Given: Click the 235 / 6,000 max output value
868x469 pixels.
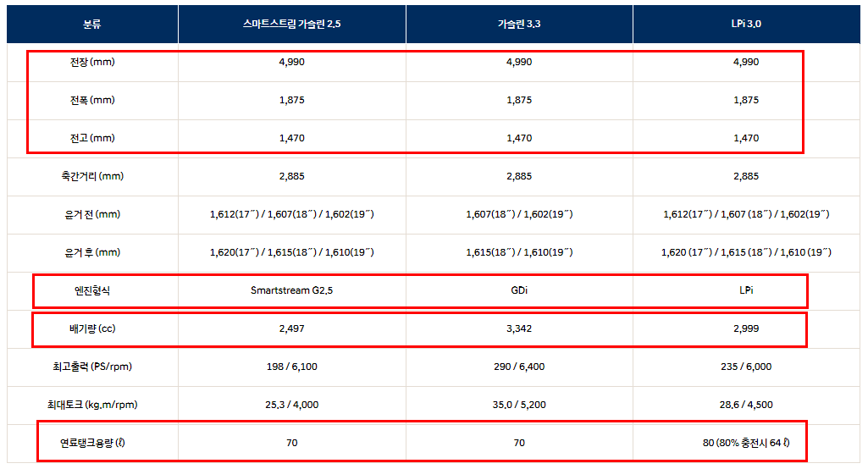Looking at the screenshot, I should pyautogui.click(x=746, y=367).
